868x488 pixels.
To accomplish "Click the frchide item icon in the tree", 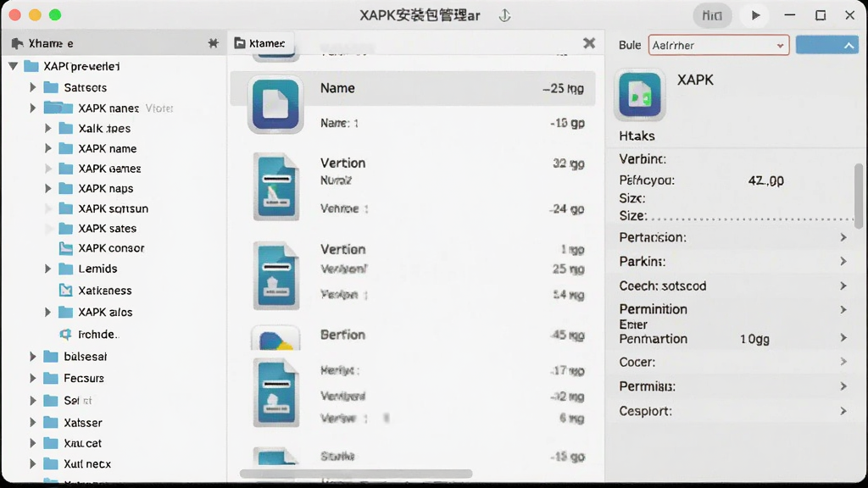I will (x=66, y=334).
